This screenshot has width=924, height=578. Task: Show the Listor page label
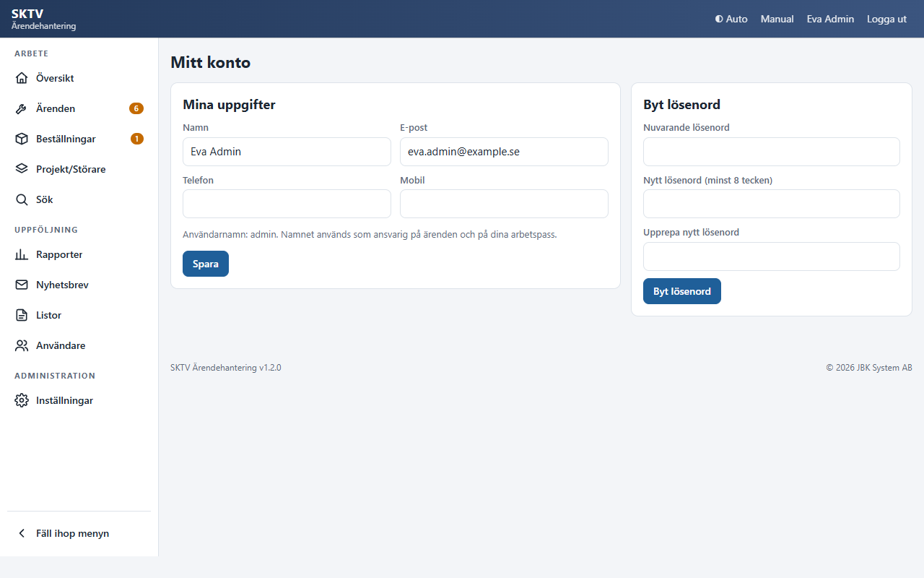point(48,315)
